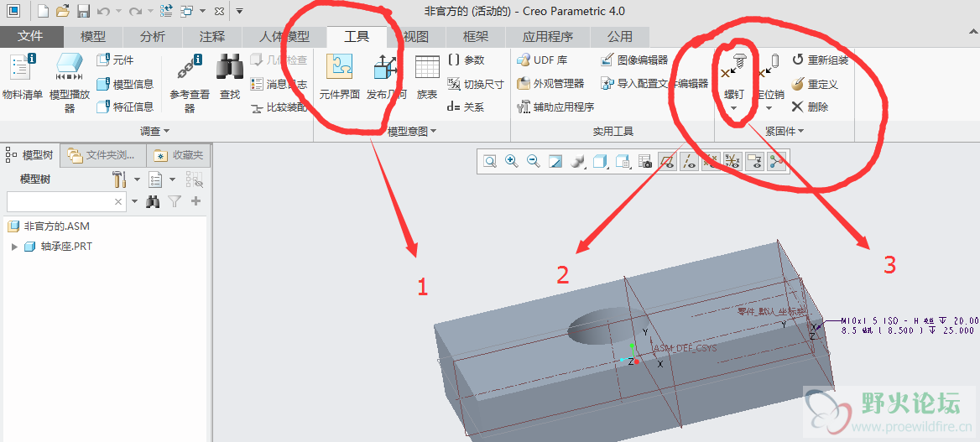Expand the 轴承座.PRT tree node
The height and width of the screenshot is (442, 980).
(14, 247)
